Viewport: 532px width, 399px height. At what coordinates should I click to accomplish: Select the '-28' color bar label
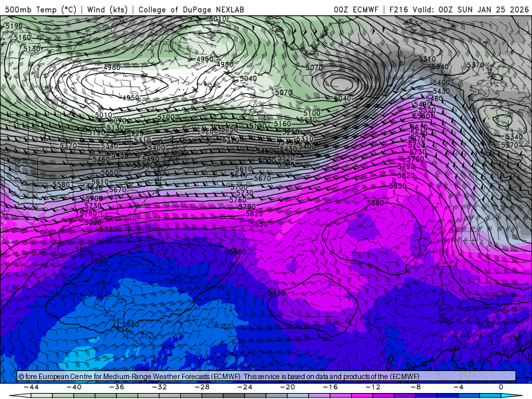click(x=202, y=387)
